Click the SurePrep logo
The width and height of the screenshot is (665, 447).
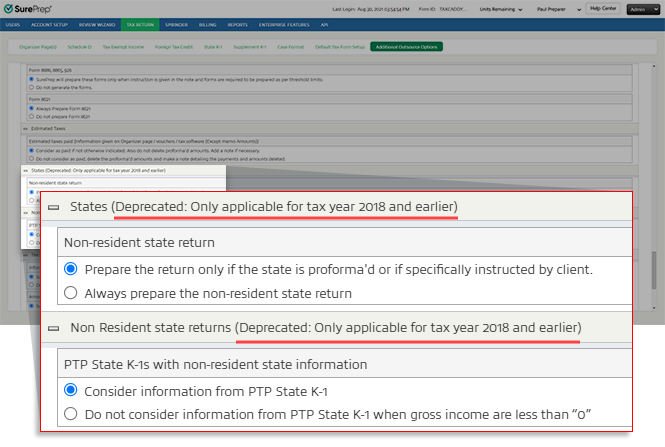[28, 9]
